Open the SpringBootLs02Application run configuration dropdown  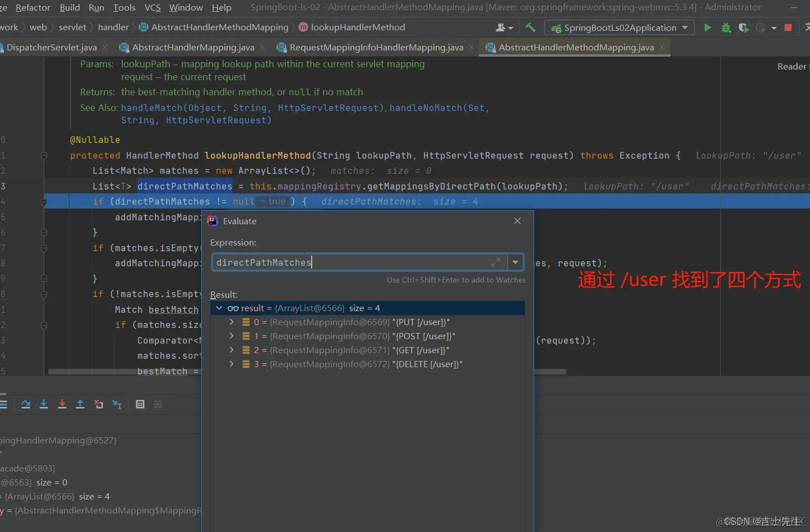pos(619,27)
